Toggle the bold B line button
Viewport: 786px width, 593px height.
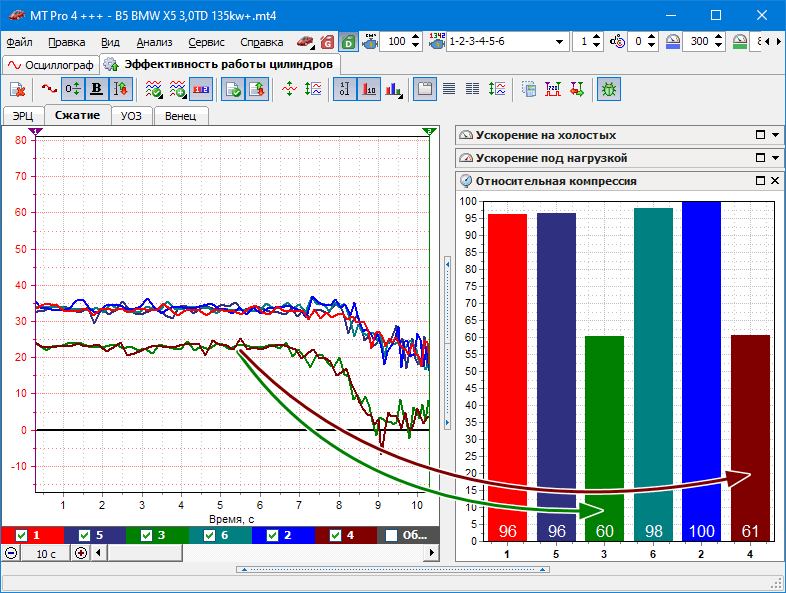(x=97, y=89)
